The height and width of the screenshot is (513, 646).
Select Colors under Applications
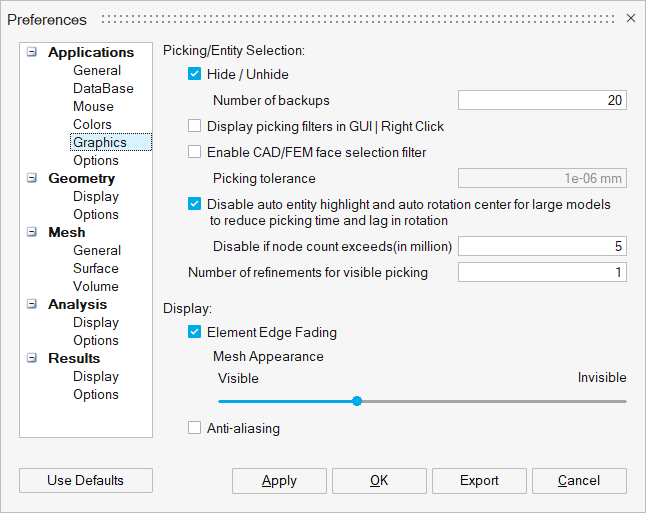pyautogui.click(x=92, y=124)
